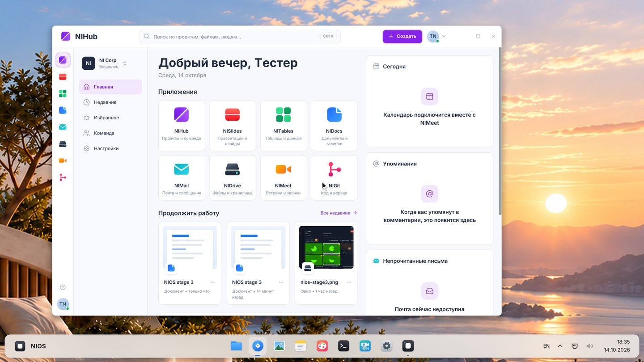Open the options menu for nios-stage3.png
The image size is (644, 362).
click(x=349, y=282)
